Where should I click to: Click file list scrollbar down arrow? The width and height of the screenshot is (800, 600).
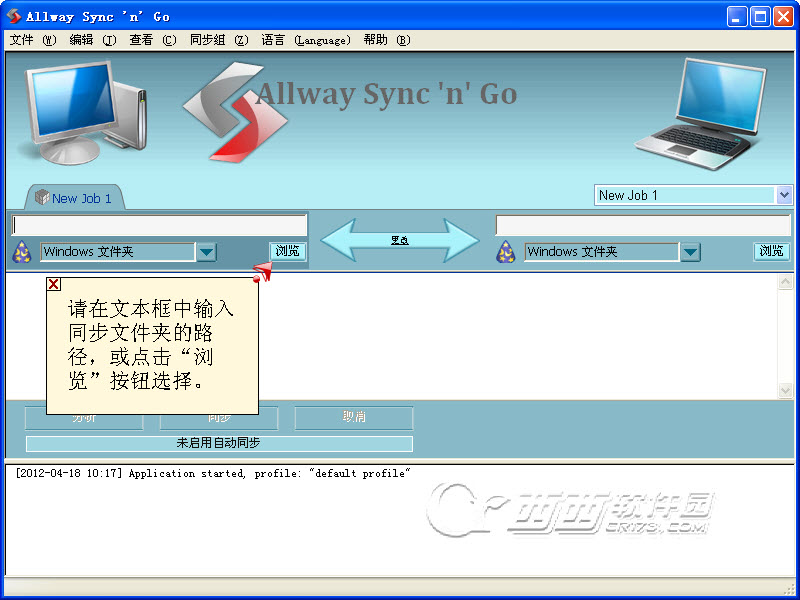[x=785, y=391]
